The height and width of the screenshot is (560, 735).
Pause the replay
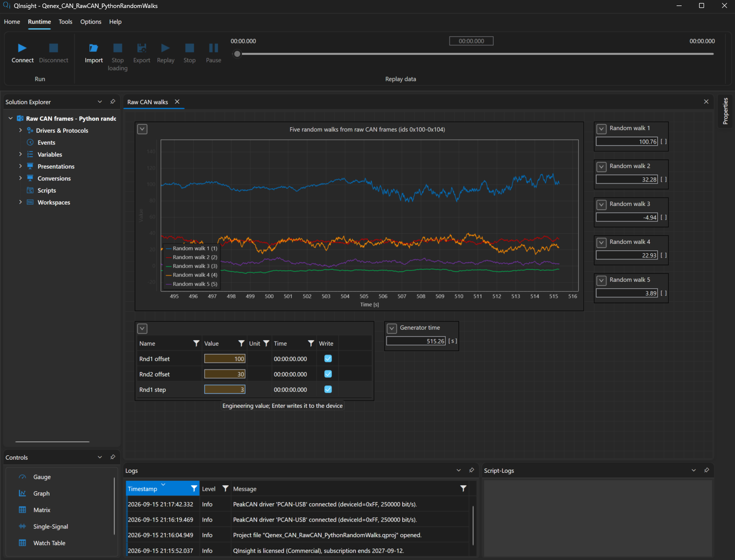tap(214, 48)
